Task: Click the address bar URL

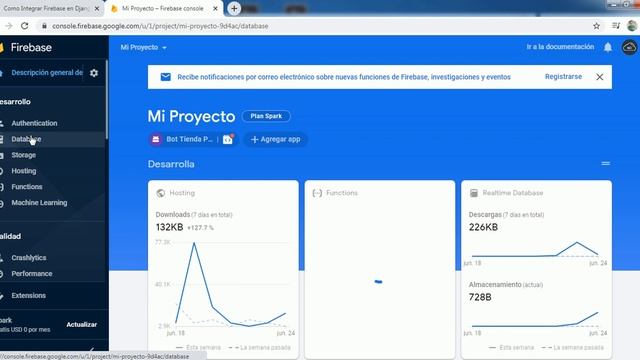Action: tap(160, 26)
